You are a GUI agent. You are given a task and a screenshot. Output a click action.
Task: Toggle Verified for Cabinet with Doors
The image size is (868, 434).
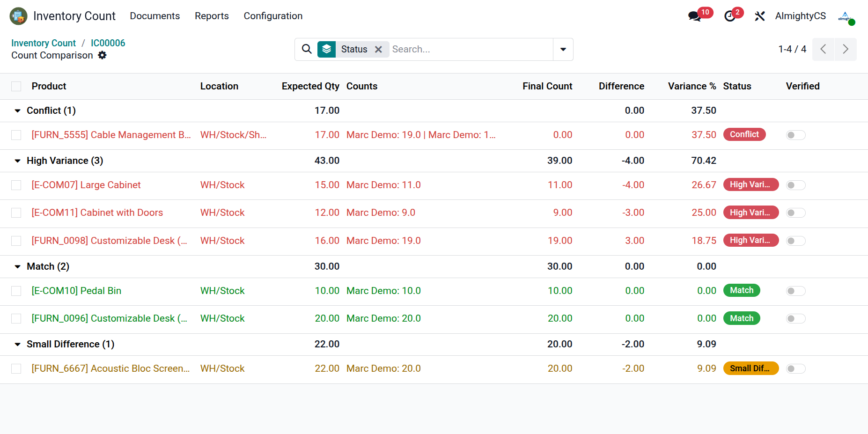coord(795,213)
